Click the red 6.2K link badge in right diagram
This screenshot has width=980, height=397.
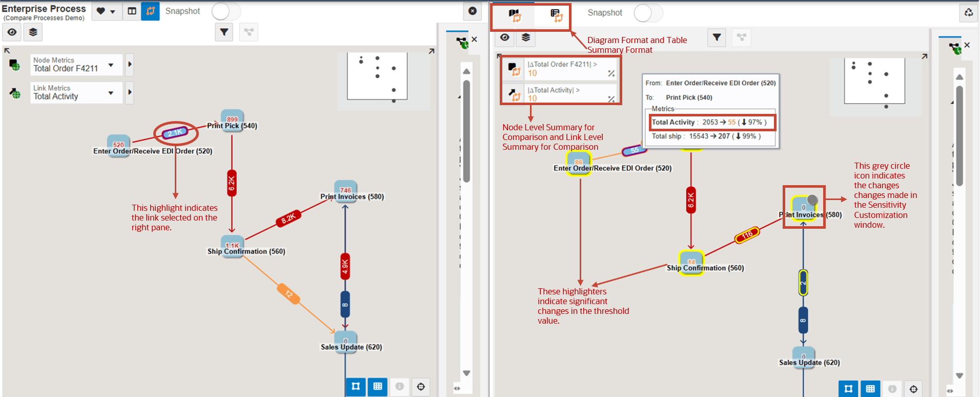691,200
